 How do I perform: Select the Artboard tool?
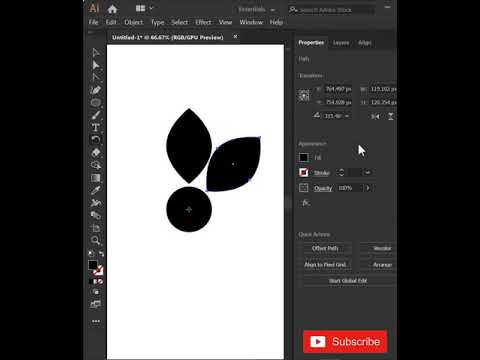[x=96, y=228]
